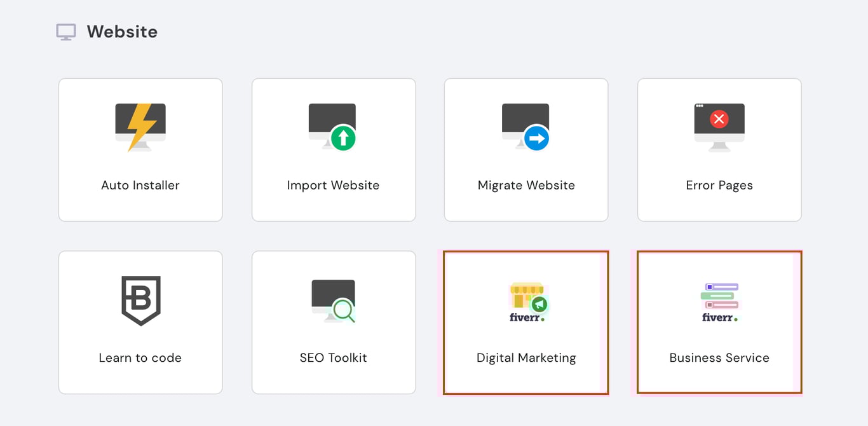Click the fiverr logo on Digital Marketing card
Viewport: 868px width, 426px height.
click(526, 317)
